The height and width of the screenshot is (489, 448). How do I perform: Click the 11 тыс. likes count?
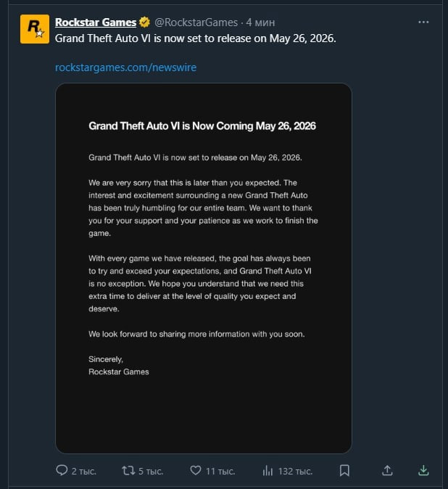pyautogui.click(x=220, y=471)
